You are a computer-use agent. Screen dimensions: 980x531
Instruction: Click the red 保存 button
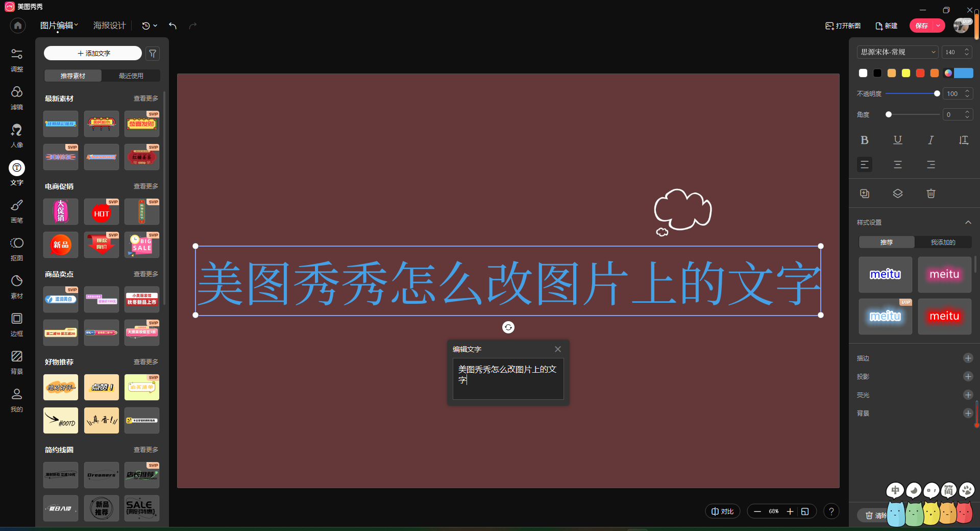pos(921,26)
